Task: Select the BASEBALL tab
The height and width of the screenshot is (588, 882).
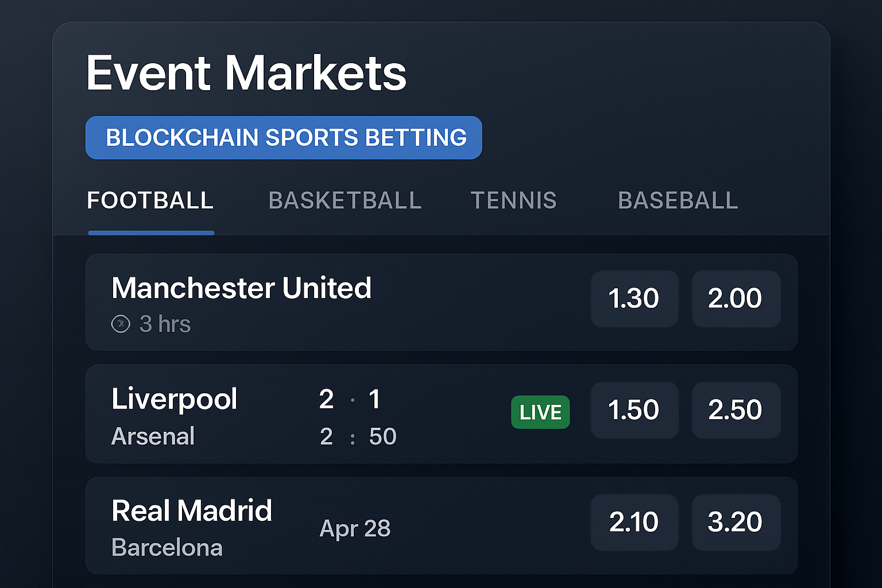Action: coord(678,200)
